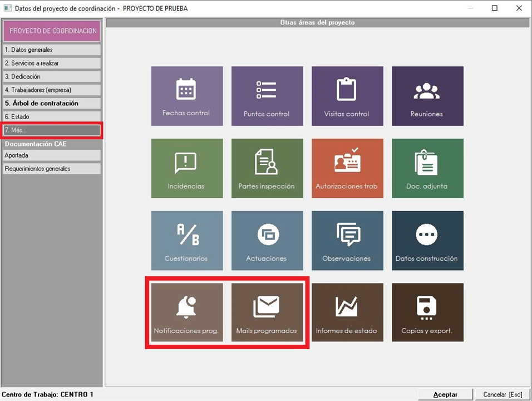Open the Notificaciones prog. bell tile
The width and height of the screenshot is (532, 401).
pyautogui.click(x=187, y=312)
